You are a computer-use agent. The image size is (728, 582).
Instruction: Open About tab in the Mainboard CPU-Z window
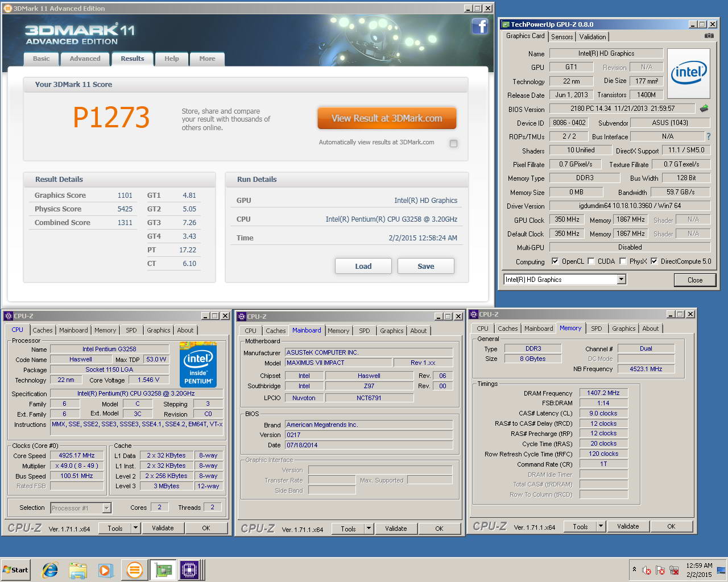pyautogui.click(x=419, y=331)
